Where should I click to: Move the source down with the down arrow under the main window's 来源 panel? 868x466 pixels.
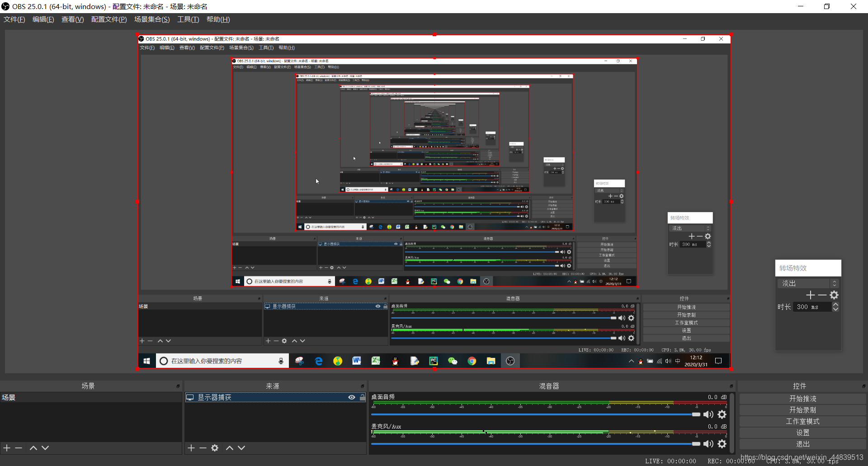241,448
